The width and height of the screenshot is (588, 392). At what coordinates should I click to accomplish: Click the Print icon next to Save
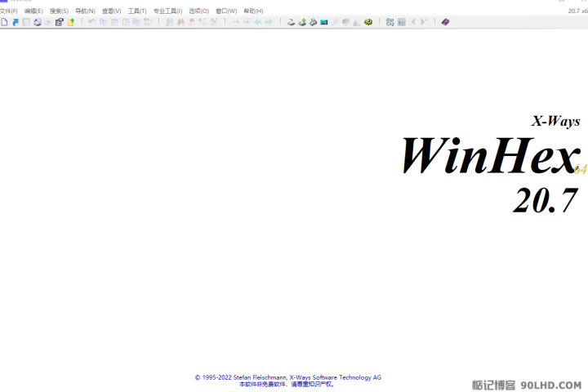38,22
